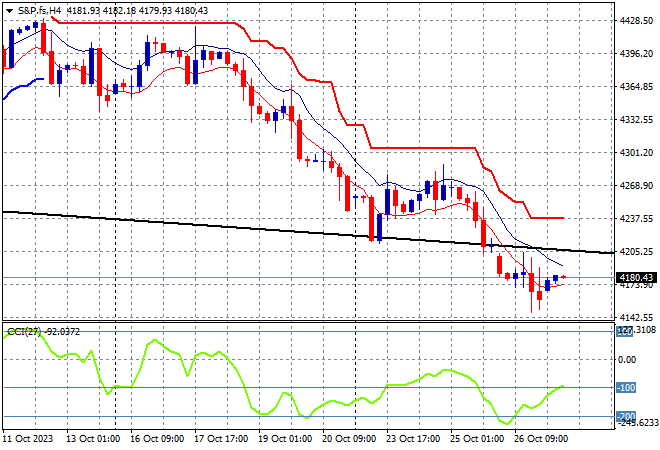Click the 4301.20 price axis label

(x=636, y=152)
